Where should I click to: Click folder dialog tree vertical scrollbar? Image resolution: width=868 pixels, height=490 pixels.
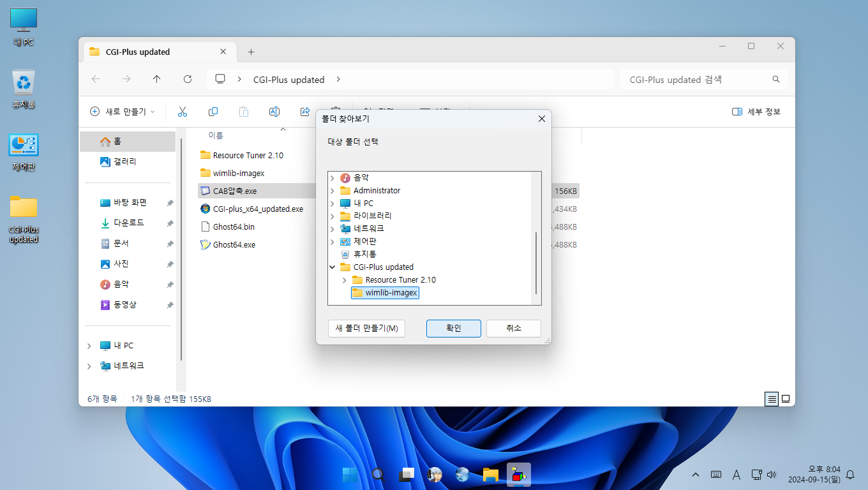(x=536, y=263)
